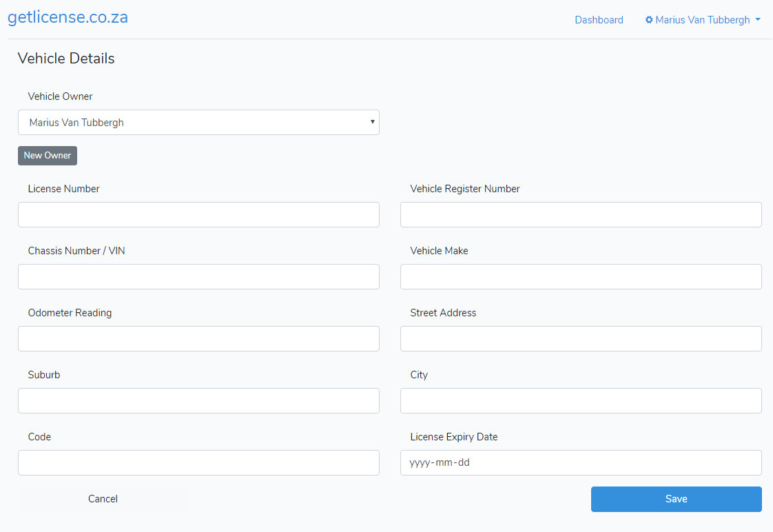Image resolution: width=773 pixels, height=532 pixels.
Task: Focus the License Number input field
Action: 198,214
